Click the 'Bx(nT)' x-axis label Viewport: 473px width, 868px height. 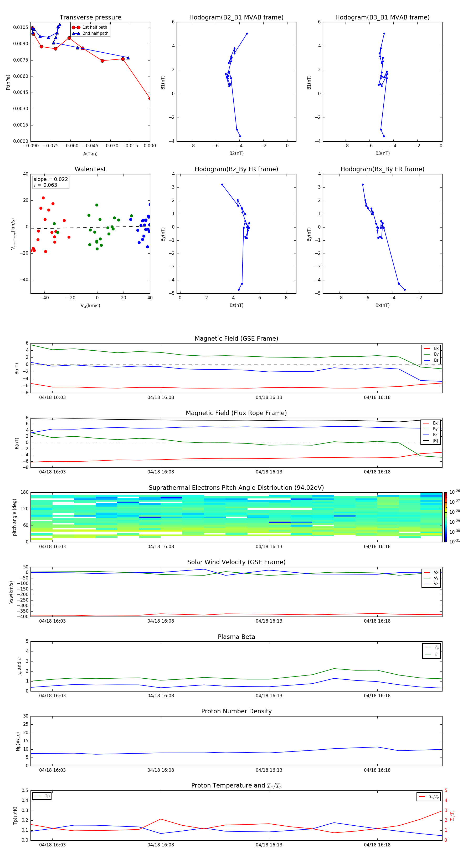(x=382, y=305)
